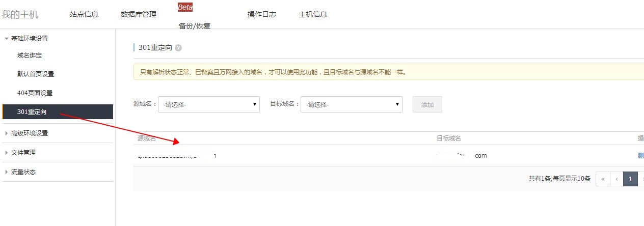644x226 pixels.
Task: Open the 主机信息 tab
Action: (313, 15)
